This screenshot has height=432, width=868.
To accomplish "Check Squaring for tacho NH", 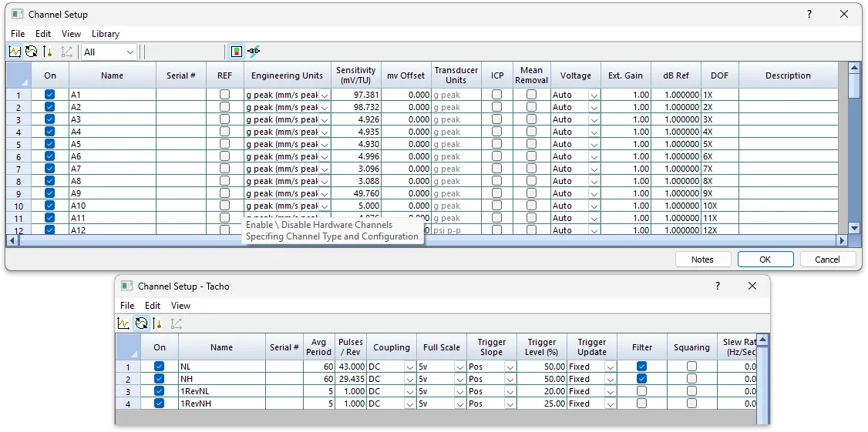I will pyautogui.click(x=692, y=379).
